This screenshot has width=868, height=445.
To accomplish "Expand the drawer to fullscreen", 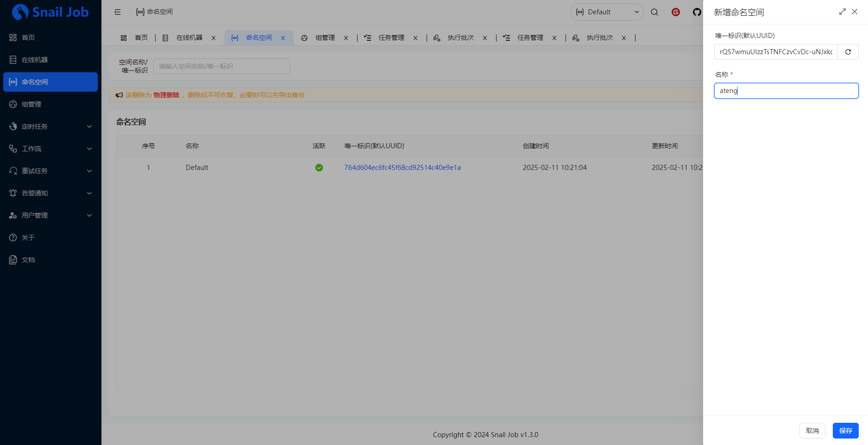I will [842, 12].
